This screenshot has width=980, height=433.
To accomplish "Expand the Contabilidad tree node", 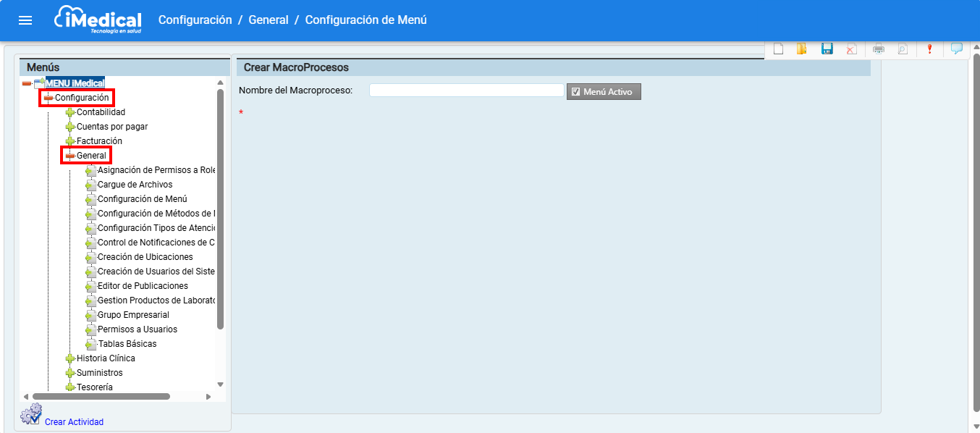I will pos(70,112).
